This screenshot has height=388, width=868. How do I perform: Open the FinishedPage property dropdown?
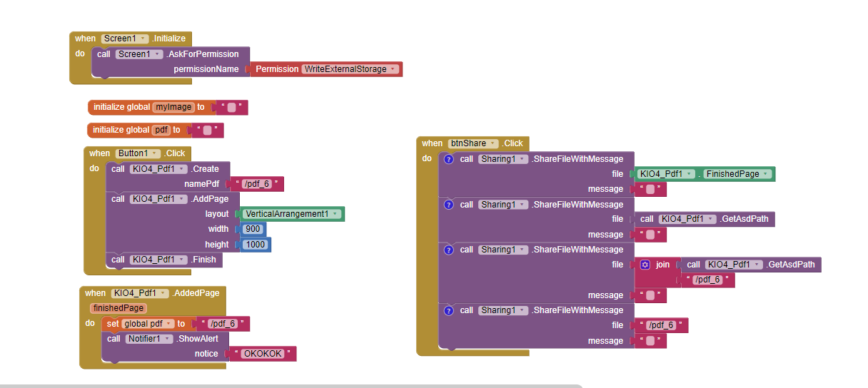coord(766,174)
